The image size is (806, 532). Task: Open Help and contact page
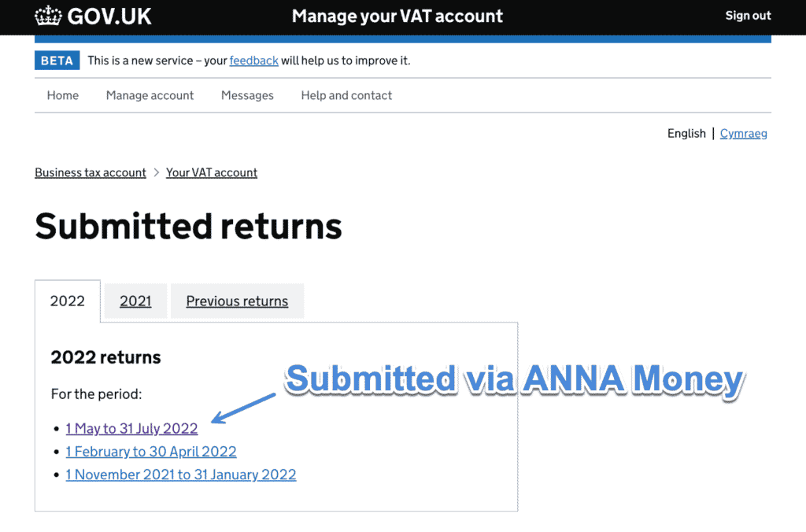[x=346, y=95]
